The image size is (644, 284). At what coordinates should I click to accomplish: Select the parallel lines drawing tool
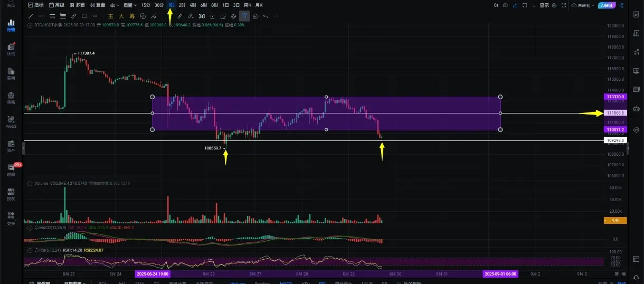52,16
